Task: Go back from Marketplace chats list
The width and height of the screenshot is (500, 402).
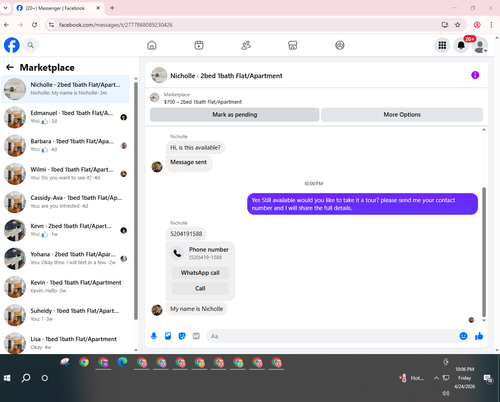Action: pyautogui.click(x=10, y=67)
